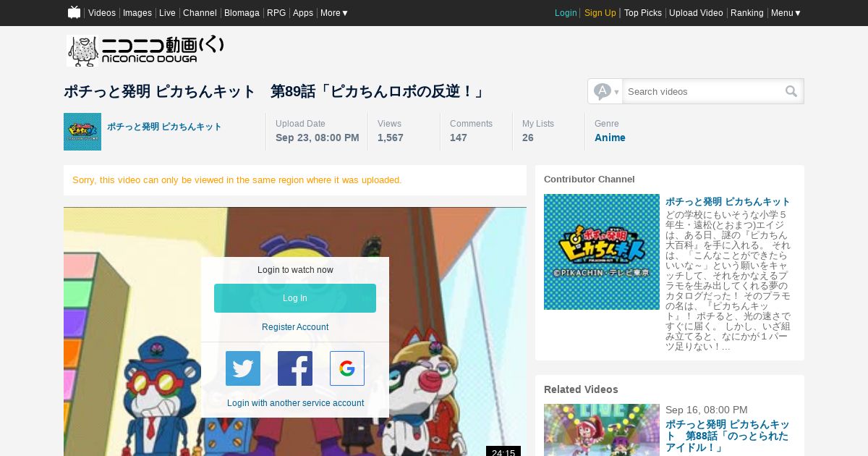
Task: Open Channel in top navigation
Action: click(x=200, y=13)
